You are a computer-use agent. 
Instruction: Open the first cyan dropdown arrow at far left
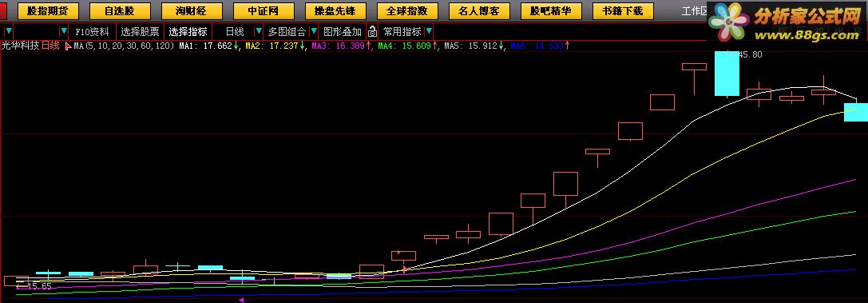click(8, 31)
